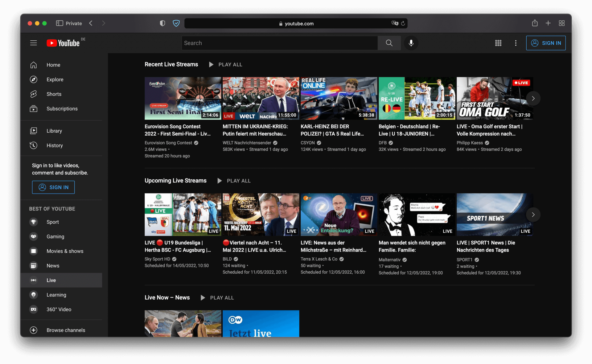This screenshot has height=364, width=592.
Task: Open U19 Bundesliga Hertha Augsburg thumbnail
Action: 183,215
